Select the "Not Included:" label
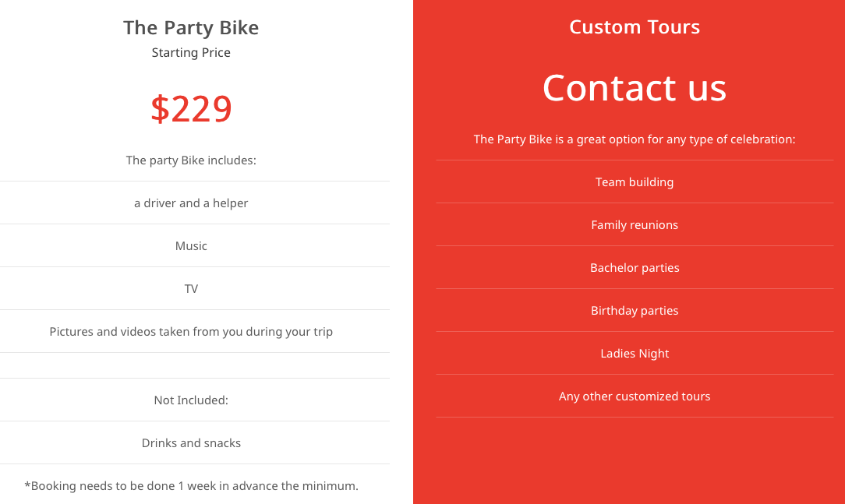 (191, 400)
